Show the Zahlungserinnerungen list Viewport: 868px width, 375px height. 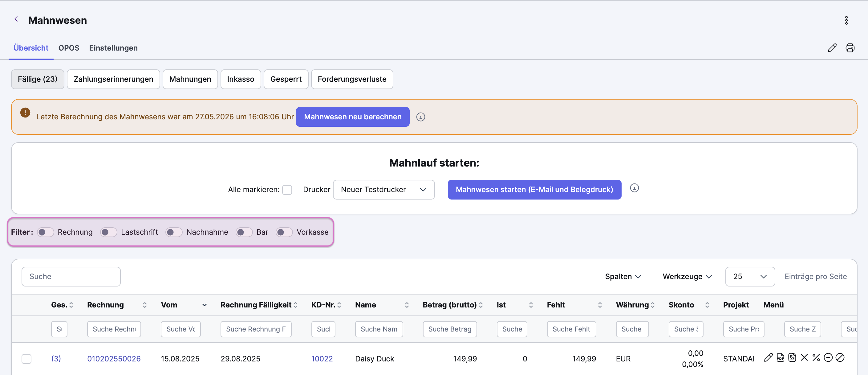[113, 79]
